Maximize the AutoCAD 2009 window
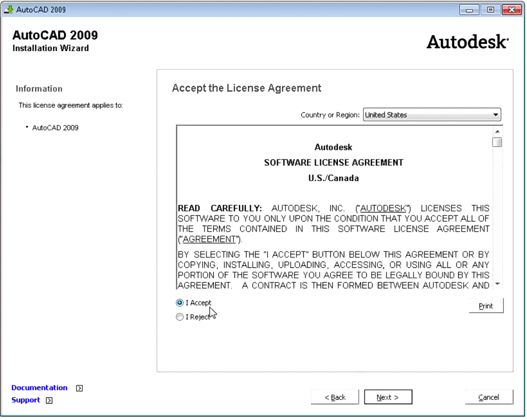 (490, 10)
